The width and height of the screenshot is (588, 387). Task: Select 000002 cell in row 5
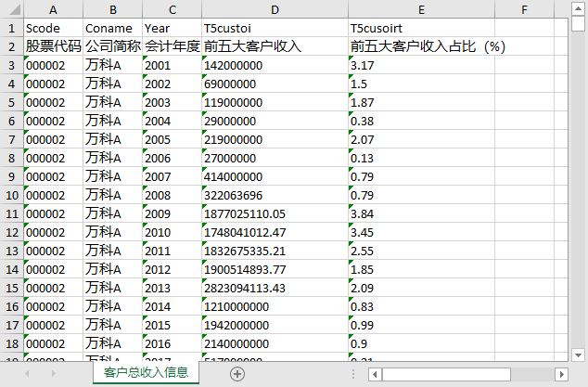(53, 102)
